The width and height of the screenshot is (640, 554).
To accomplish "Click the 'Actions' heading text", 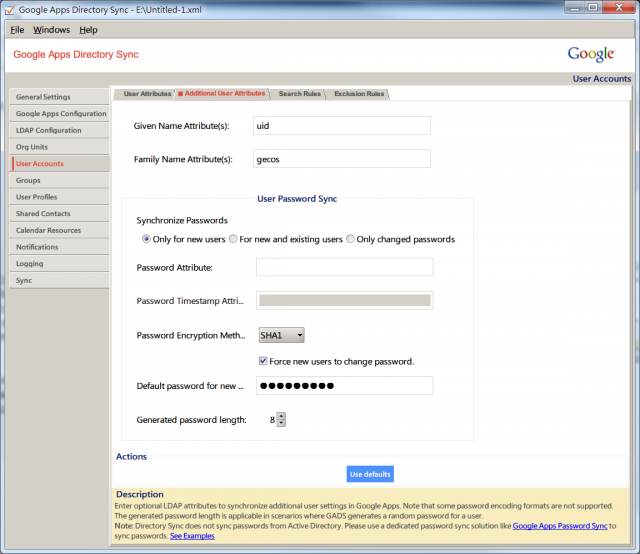I will 131,456.
